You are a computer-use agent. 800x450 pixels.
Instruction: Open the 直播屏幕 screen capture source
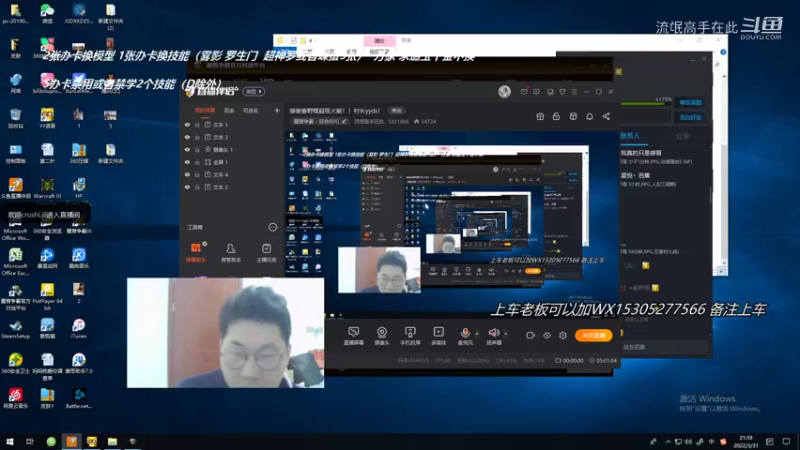[x=354, y=336]
